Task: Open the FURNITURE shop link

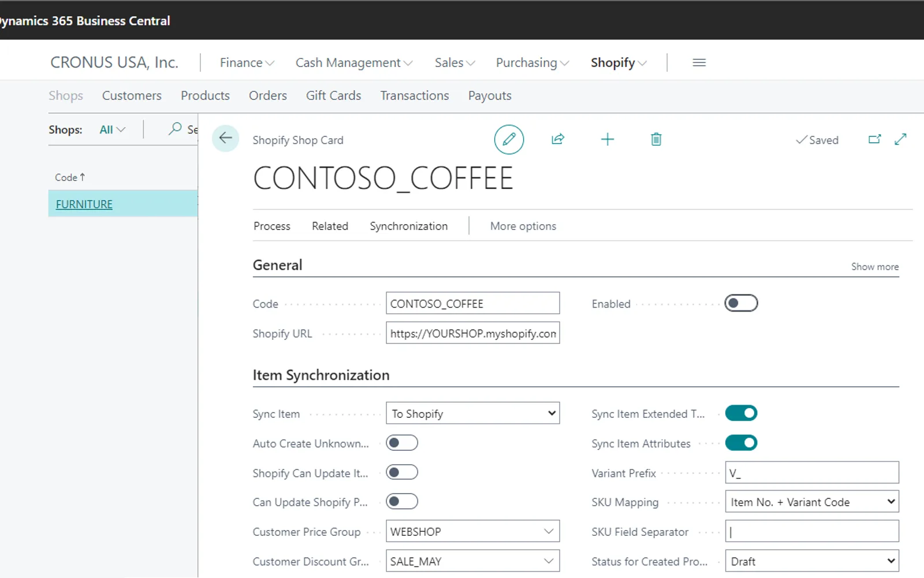Action: pyautogui.click(x=84, y=204)
